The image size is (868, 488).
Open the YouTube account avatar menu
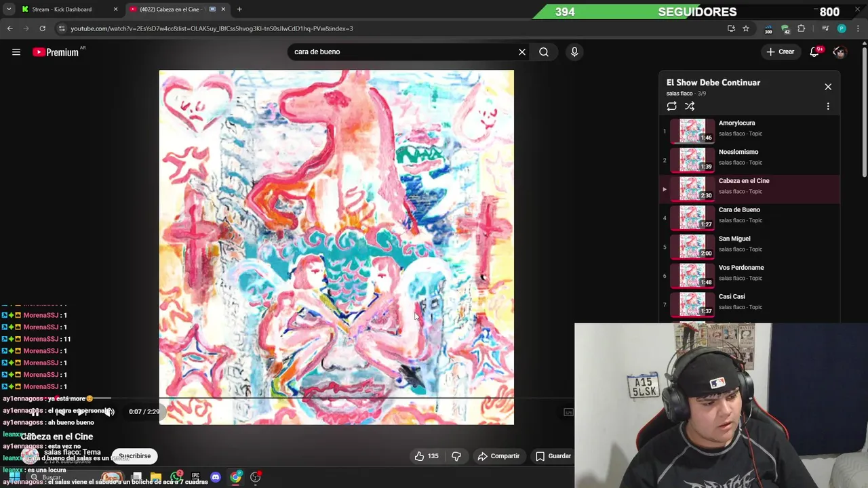(x=840, y=52)
